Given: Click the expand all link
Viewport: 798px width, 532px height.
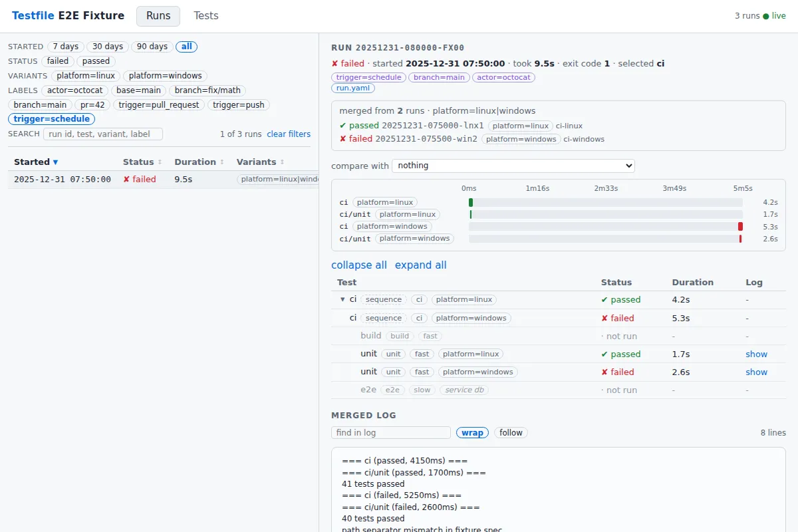Looking at the screenshot, I should click(x=421, y=265).
